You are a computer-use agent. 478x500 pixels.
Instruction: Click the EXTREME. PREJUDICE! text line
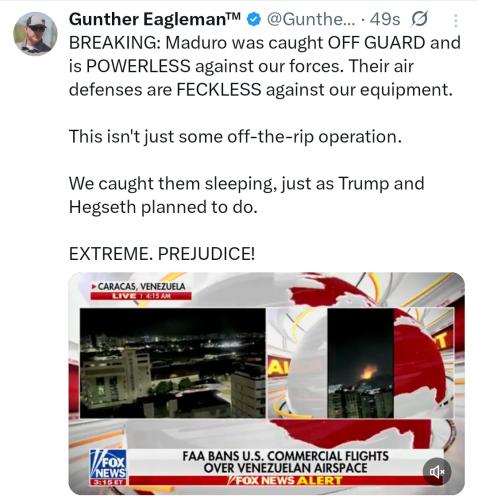(x=162, y=254)
